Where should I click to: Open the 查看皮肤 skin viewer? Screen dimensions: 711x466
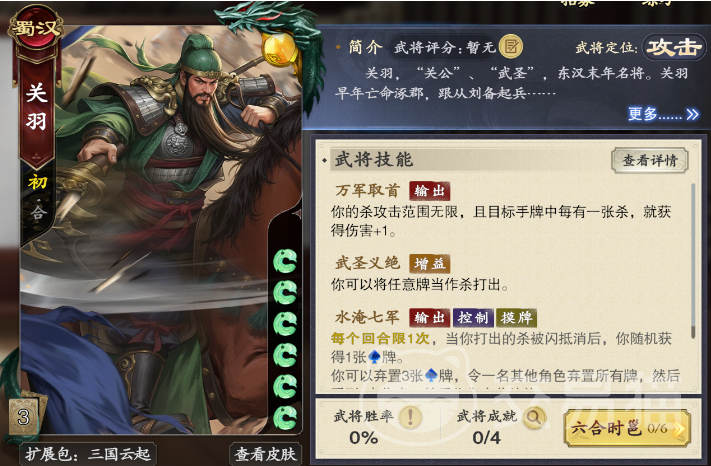click(x=266, y=454)
